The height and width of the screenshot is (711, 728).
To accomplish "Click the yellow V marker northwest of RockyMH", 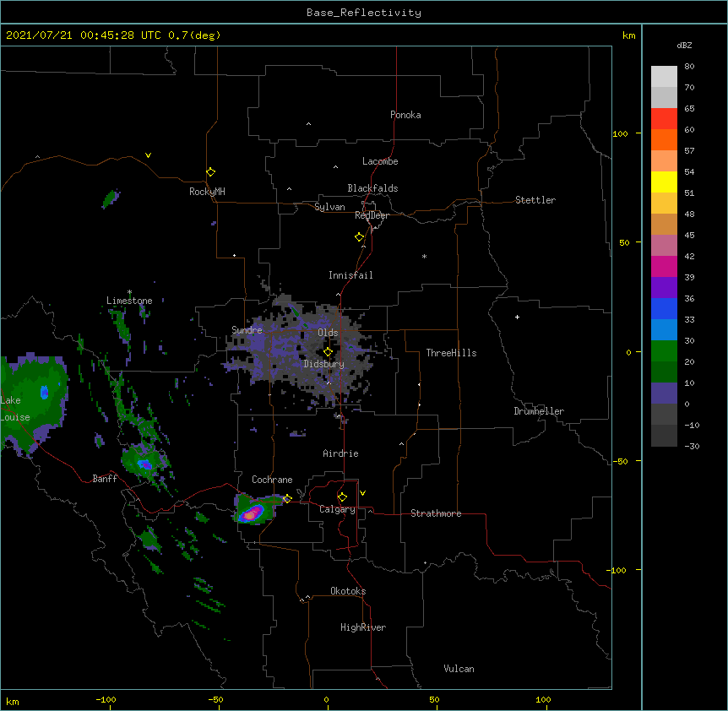I will 148,155.
